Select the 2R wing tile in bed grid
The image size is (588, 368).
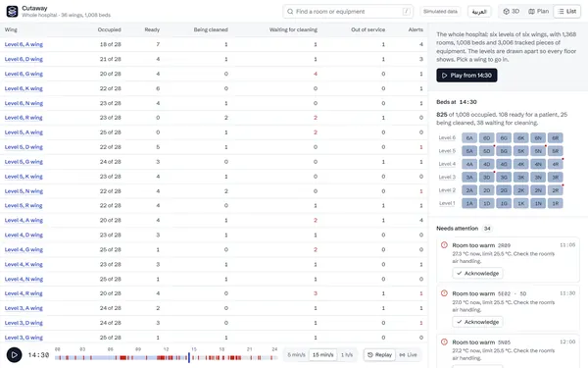click(556, 190)
